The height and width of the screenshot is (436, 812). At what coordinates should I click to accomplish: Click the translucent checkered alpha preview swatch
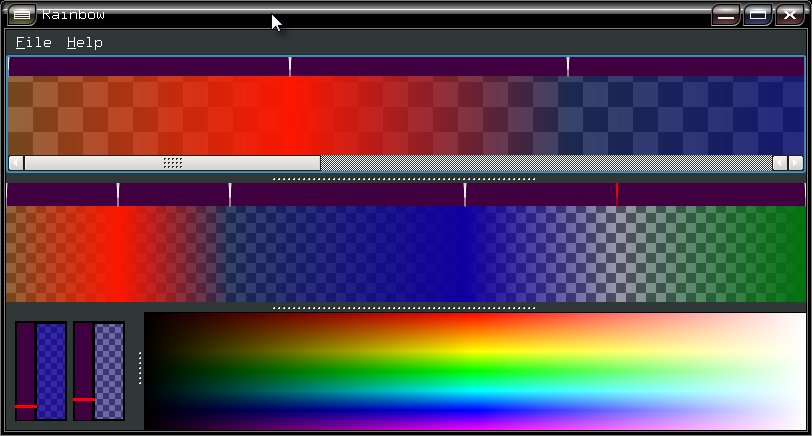[109, 370]
